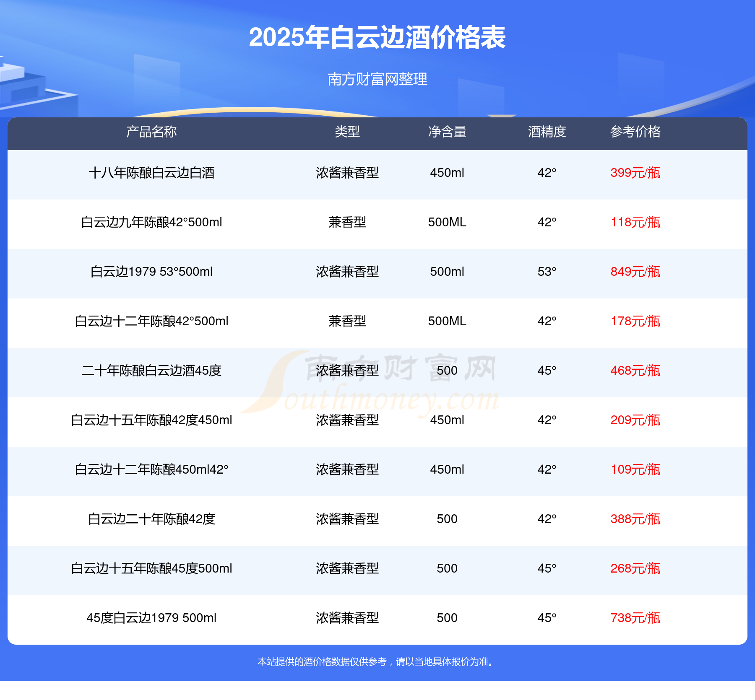Click product name 45度白云边1979 500ml

click(x=151, y=618)
